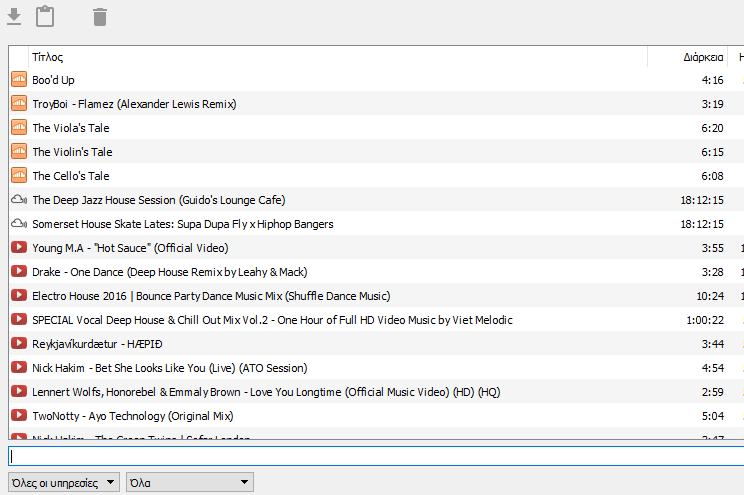Sort by the 'Διάρκεια' column header
Viewport: 744px width, 495px height.
703,57
